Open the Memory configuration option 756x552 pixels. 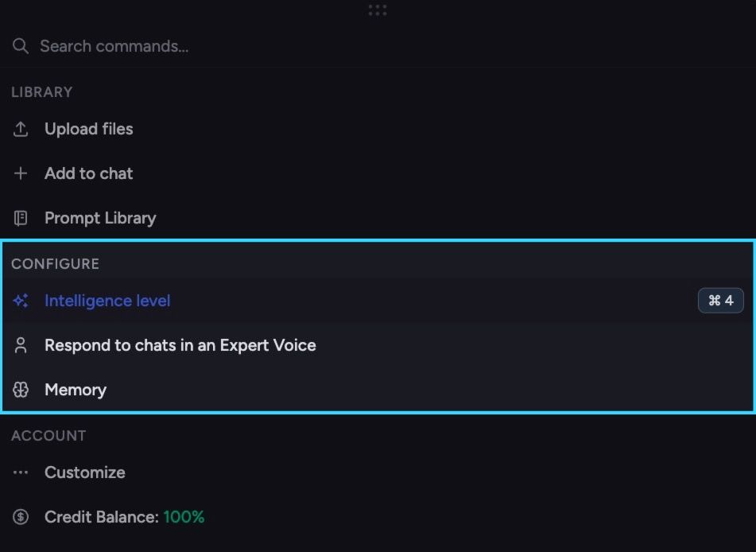tap(378, 390)
